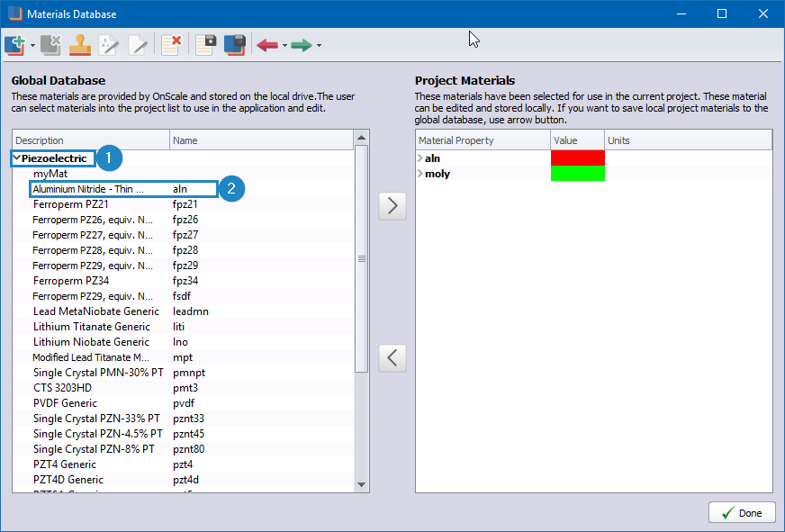Click the Material Property column header
Screen dimensions: 785x532
[x=483, y=140]
